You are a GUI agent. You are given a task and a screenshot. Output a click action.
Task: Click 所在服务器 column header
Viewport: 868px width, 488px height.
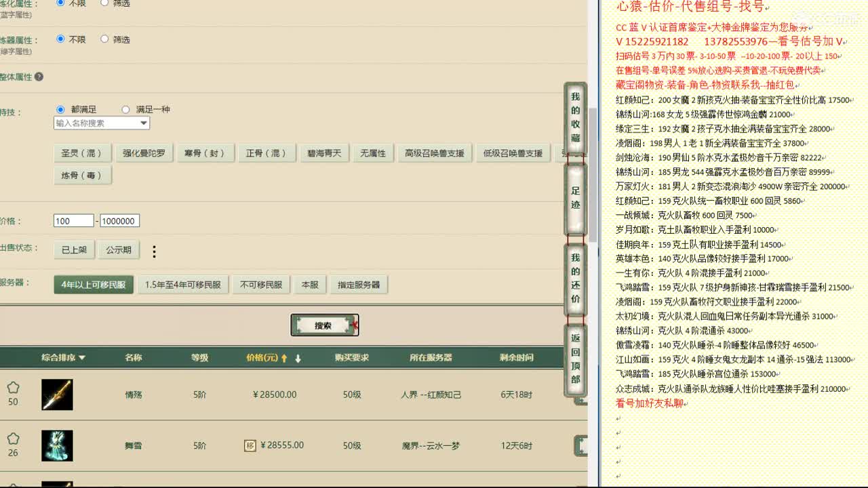pos(431,357)
